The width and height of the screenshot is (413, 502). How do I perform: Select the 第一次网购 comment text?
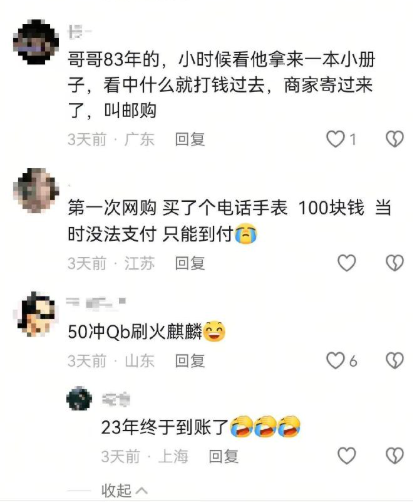click(229, 221)
